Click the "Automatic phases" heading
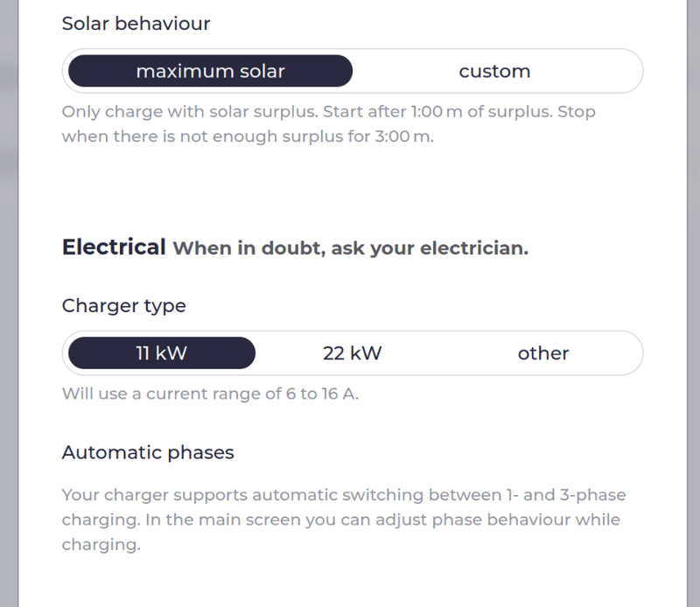This screenshot has height=607, width=700. click(x=148, y=453)
